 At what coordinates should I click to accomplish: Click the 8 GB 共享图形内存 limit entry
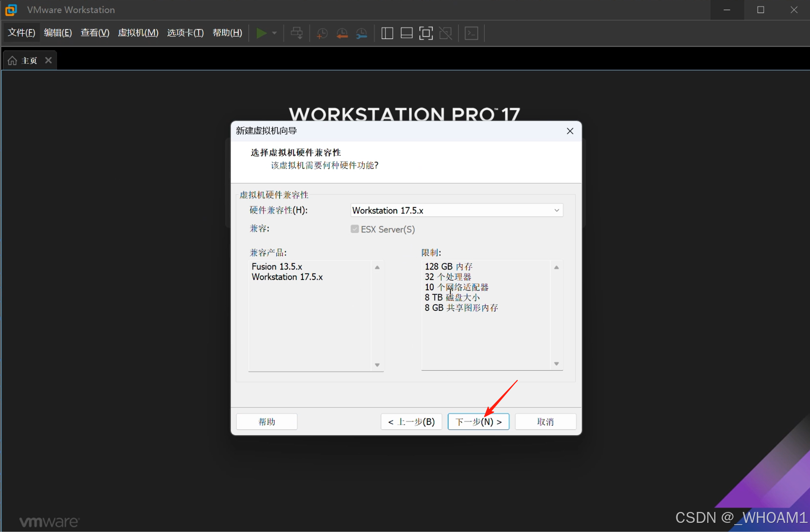coord(461,308)
